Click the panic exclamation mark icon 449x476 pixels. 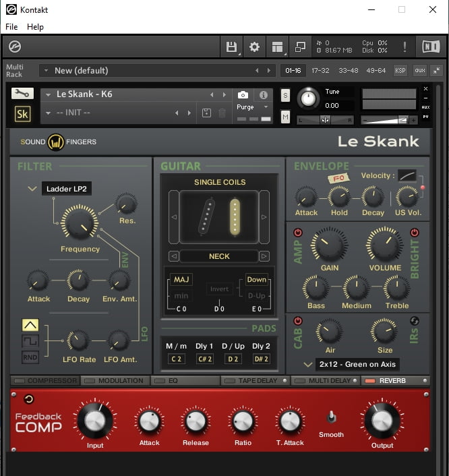click(405, 47)
